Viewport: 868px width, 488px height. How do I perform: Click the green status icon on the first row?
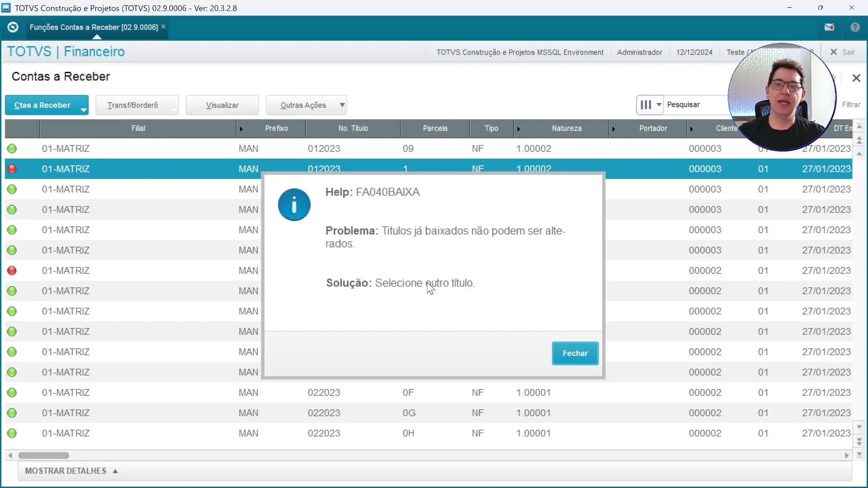12,148
